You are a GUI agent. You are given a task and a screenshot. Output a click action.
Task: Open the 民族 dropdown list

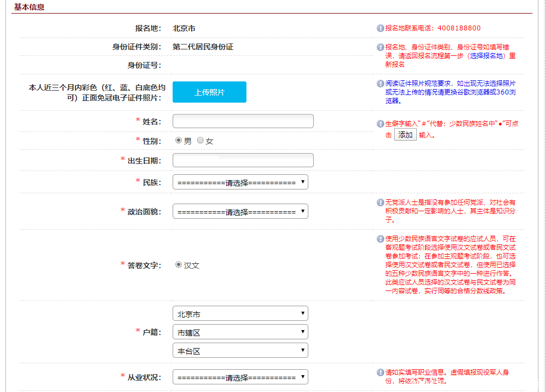tap(240, 182)
